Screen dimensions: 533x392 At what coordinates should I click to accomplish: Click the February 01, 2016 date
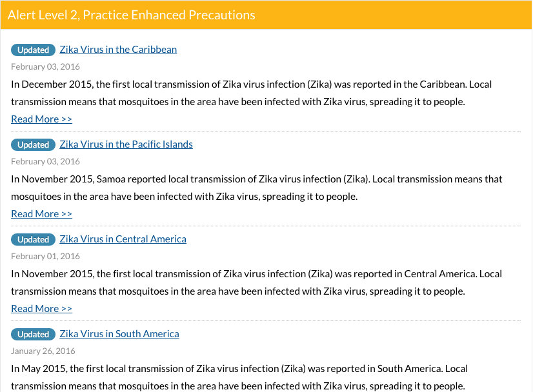click(x=46, y=256)
